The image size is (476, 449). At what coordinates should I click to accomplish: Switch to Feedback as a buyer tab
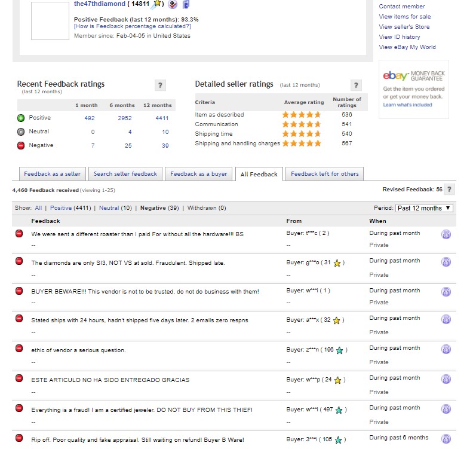pos(198,174)
